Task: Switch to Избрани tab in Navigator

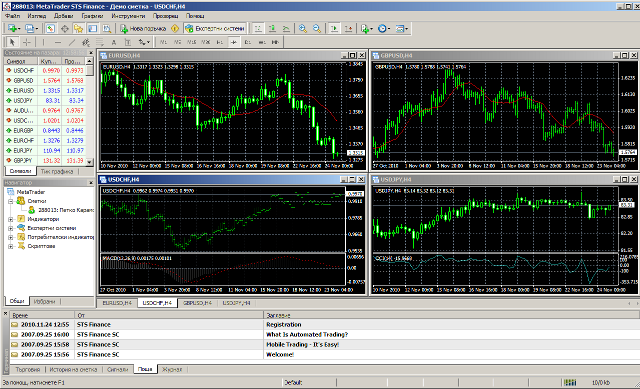Action: point(44,301)
